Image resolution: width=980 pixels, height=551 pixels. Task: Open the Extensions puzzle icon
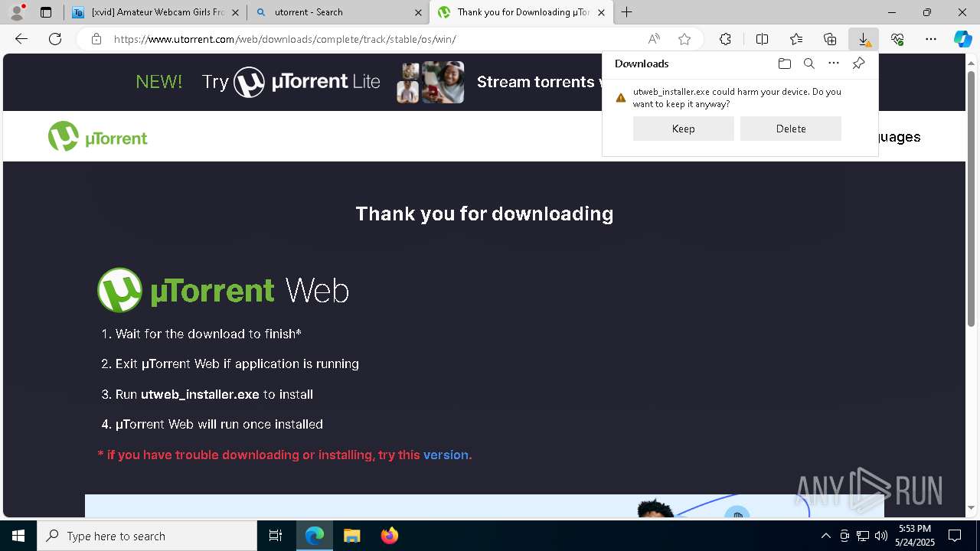coord(725,39)
